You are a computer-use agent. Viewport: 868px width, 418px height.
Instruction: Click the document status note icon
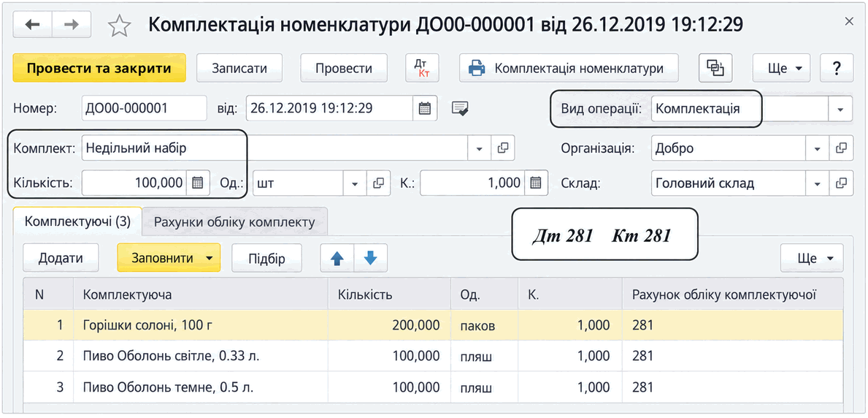coord(460,108)
